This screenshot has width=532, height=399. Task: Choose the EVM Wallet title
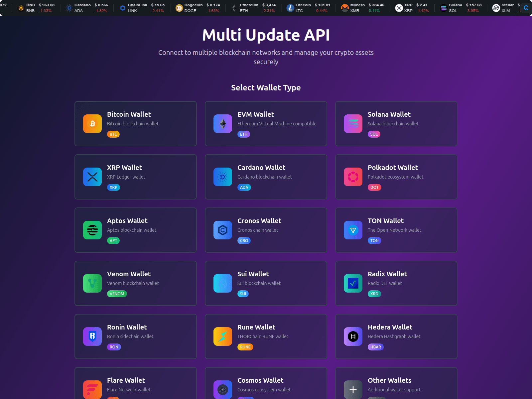256,114
